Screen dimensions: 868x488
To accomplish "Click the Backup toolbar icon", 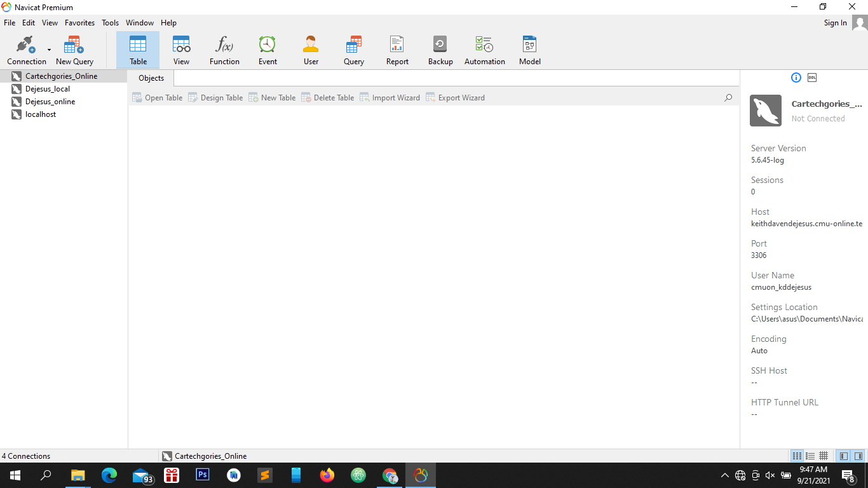I will coord(440,50).
